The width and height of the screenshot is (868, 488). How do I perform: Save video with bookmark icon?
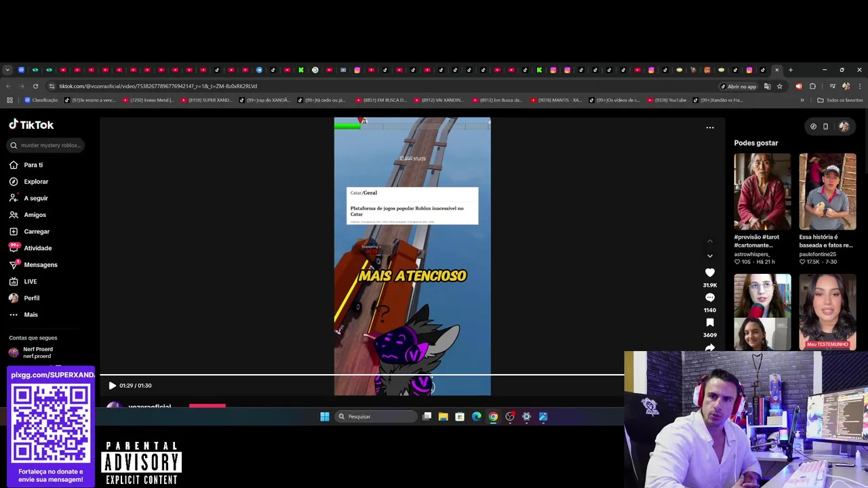click(710, 323)
